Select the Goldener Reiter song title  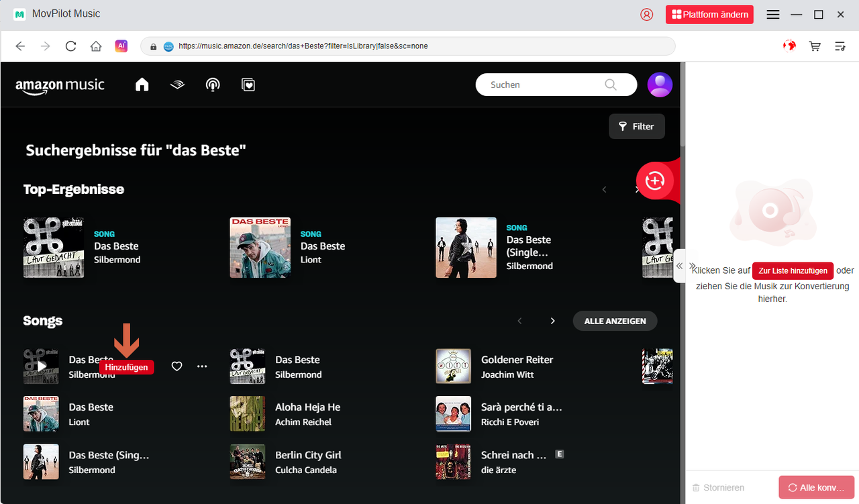[x=517, y=360]
